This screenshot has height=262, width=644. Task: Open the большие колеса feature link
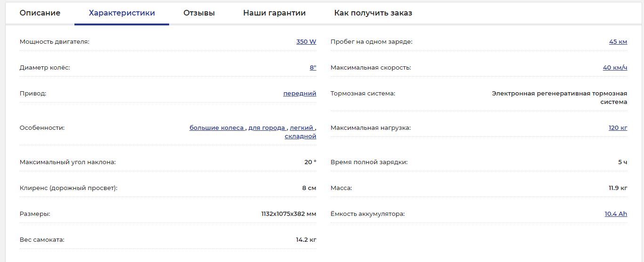[217, 127]
